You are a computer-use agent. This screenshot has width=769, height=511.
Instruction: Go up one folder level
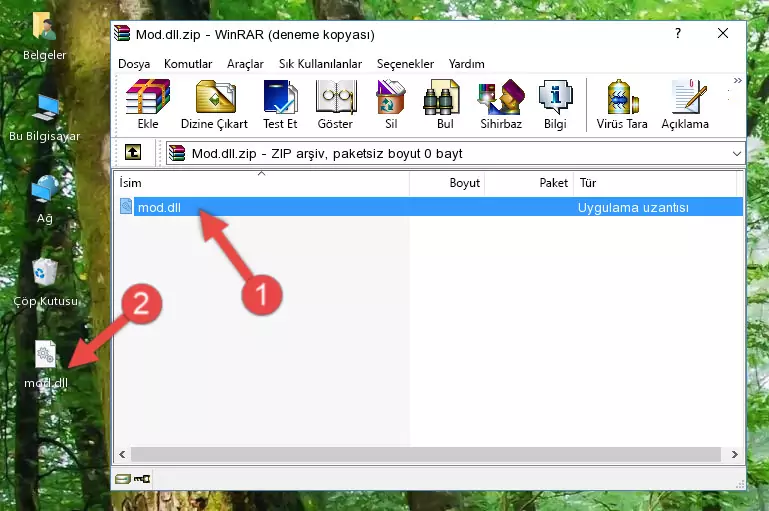133,153
